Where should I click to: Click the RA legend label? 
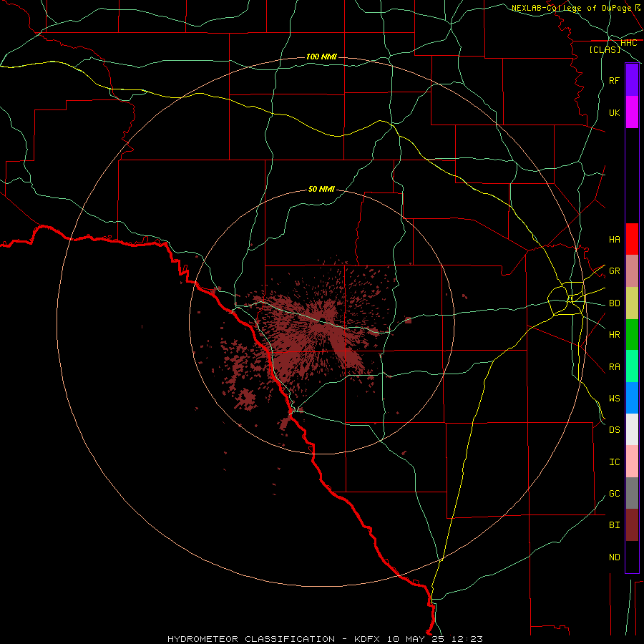coord(614,366)
